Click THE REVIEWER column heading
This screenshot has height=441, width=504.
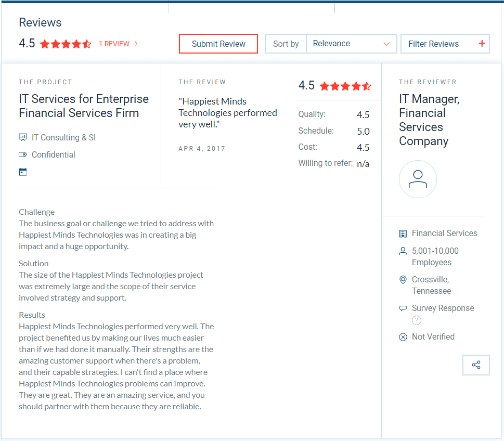pyautogui.click(x=428, y=82)
